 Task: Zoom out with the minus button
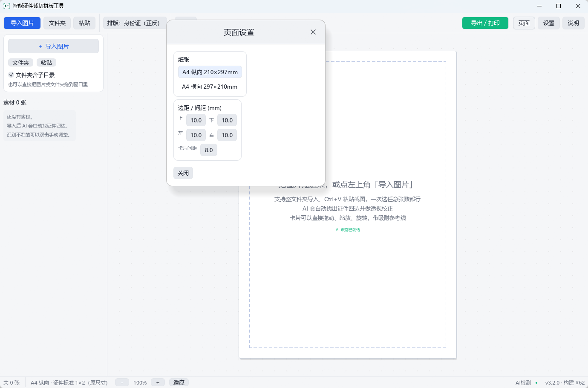pyautogui.click(x=122, y=382)
